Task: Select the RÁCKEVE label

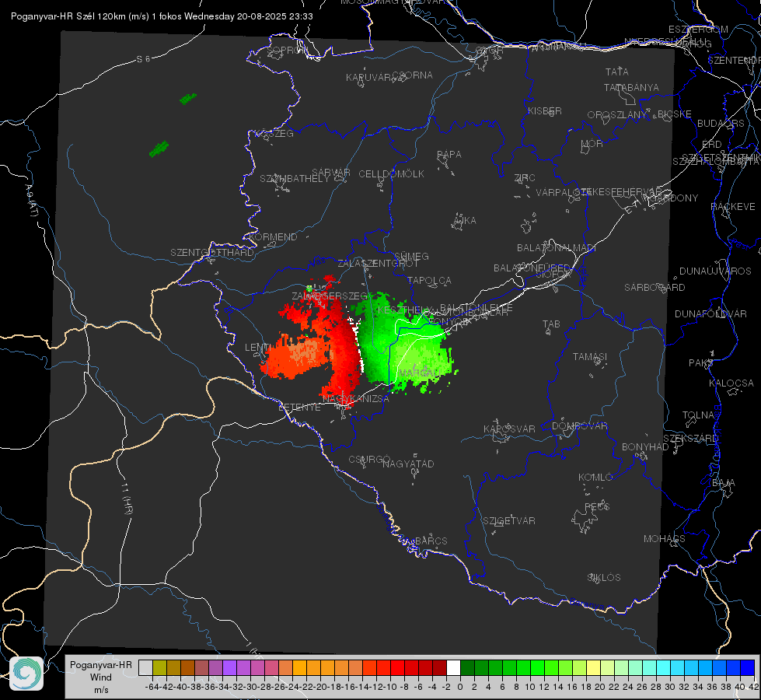Action: pyautogui.click(x=733, y=207)
